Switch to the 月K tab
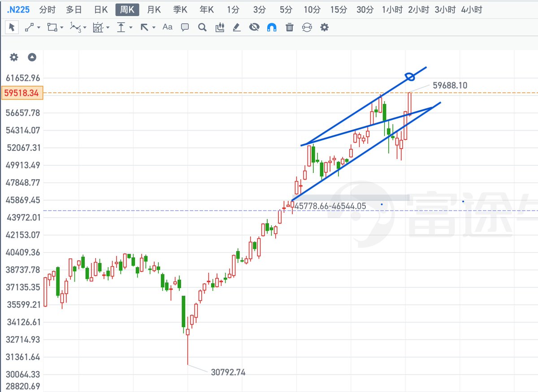Image resolution: width=538 pixels, height=392 pixels. coord(154,9)
